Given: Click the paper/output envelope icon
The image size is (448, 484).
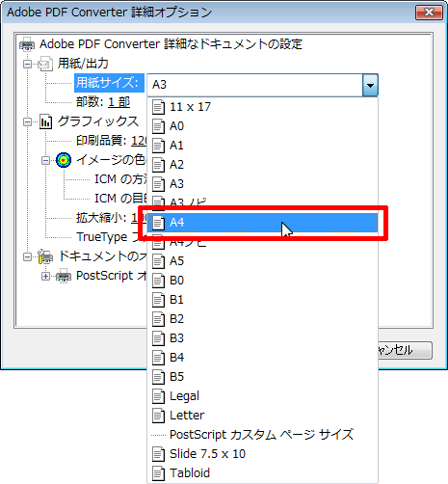Looking at the screenshot, I should click(x=45, y=64).
